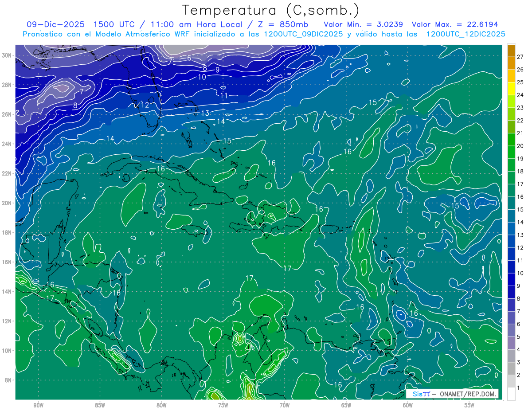Click the title 'Temperatura (C,somb.)'
Screen dimensions: 532x411
[271, 10]
